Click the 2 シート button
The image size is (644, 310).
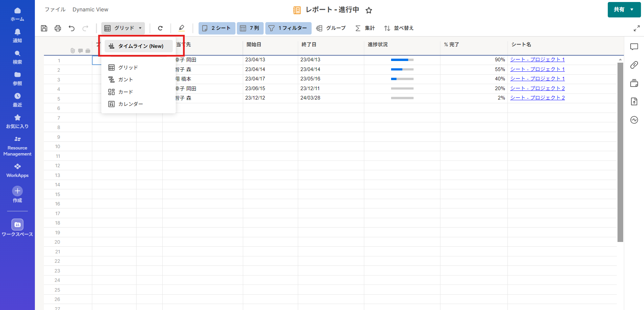(217, 28)
